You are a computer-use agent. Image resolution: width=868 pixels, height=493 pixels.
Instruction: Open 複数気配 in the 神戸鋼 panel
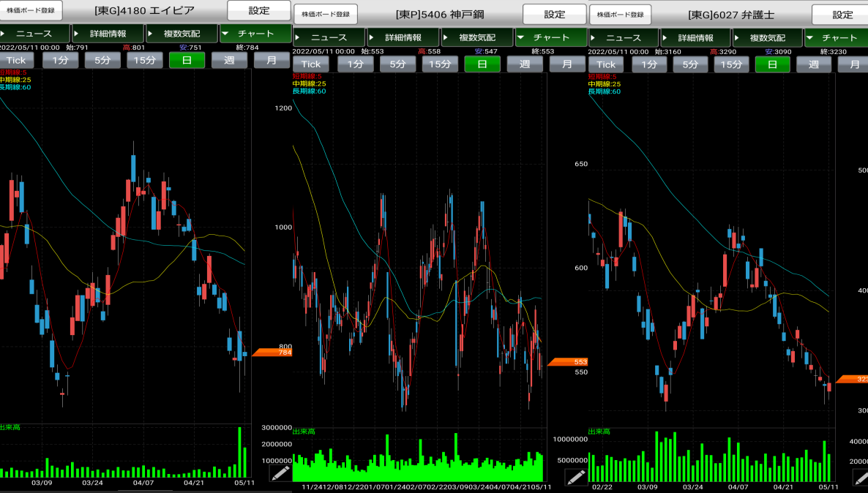coord(476,38)
